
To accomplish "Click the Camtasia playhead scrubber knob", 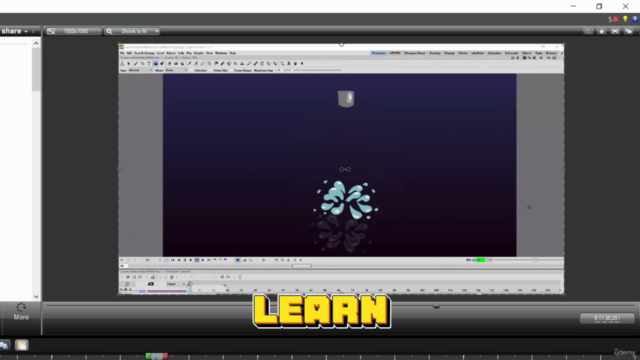I will (x=436, y=306).
